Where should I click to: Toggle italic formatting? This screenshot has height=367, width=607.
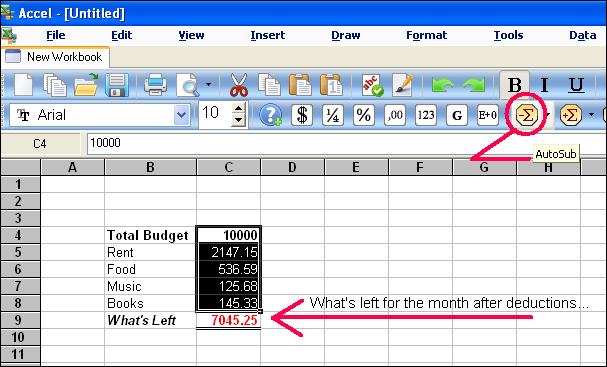point(545,84)
